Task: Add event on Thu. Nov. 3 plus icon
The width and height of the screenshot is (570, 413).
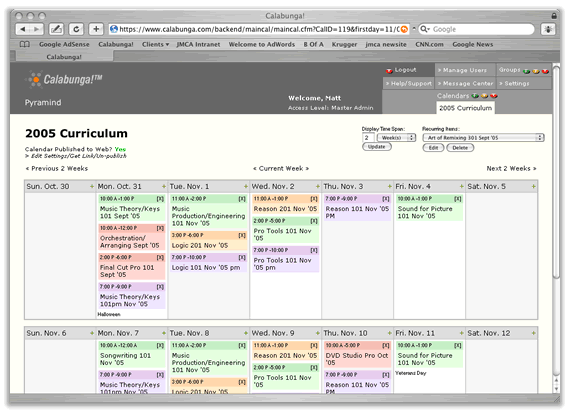Action: 390,187
